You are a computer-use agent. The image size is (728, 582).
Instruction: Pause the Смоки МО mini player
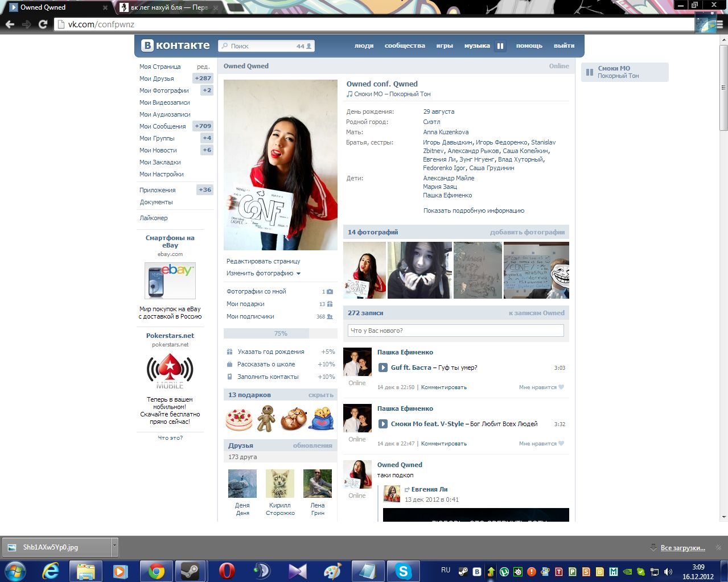[x=590, y=72]
